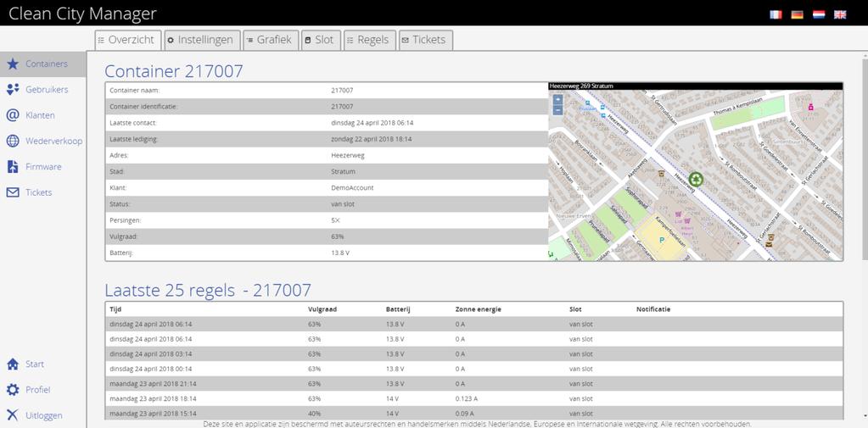This screenshot has height=428, width=868.
Task: Click the Start home icon
Action: pyautogui.click(x=13, y=364)
